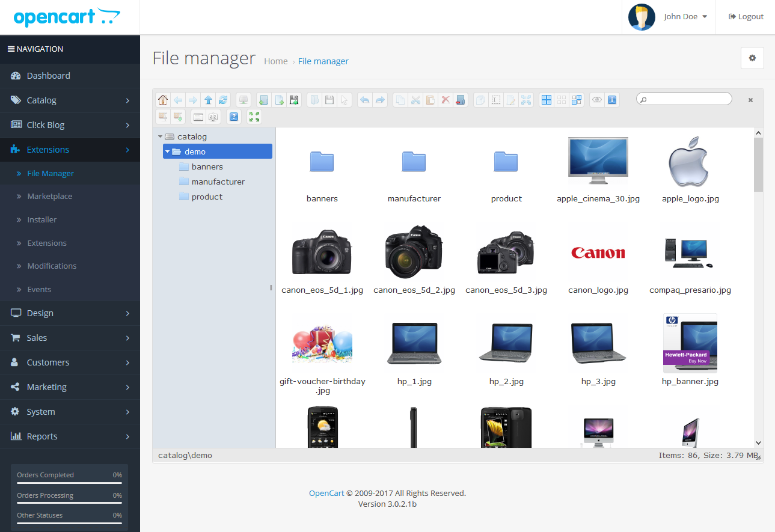Go to the home folder in file manager toolbar
The image size is (775, 532).
click(x=163, y=100)
